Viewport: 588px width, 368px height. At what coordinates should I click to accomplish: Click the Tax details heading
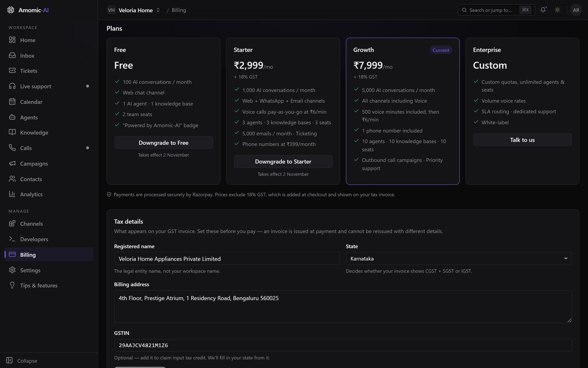pyautogui.click(x=128, y=222)
